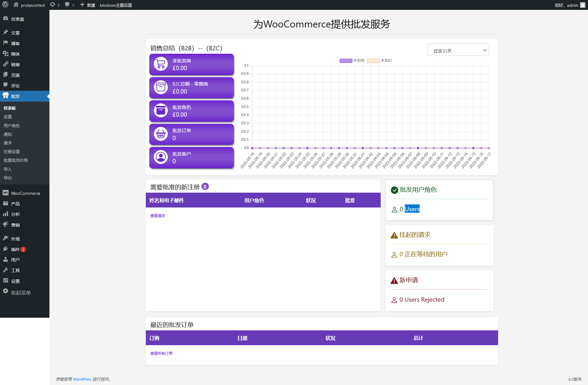Click the 您好, admin greeting
The image size is (588, 385).
coord(566,5)
